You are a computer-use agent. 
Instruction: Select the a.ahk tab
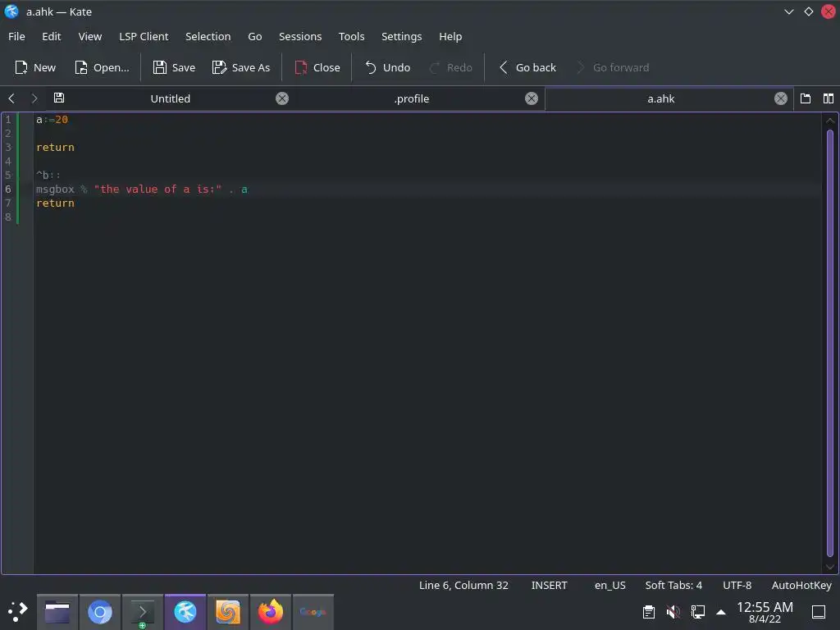tap(660, 98)
